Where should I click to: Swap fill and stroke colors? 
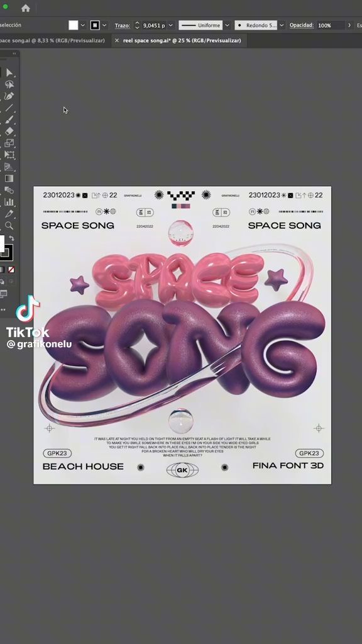click(11, 238)
